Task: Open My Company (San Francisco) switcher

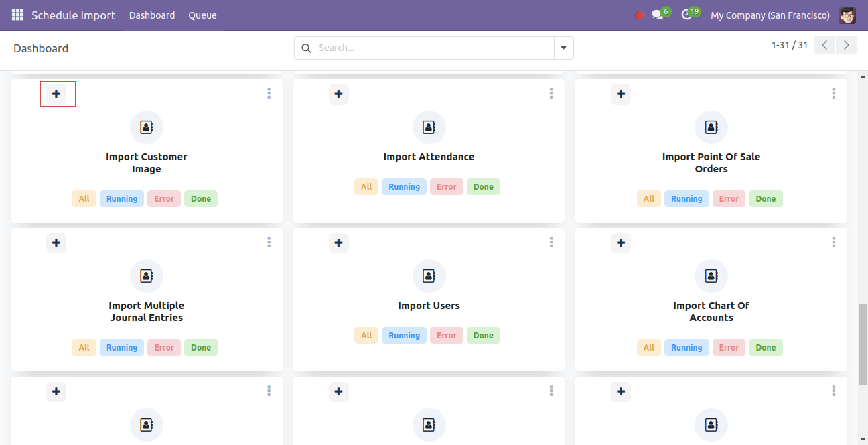Action: [x=770, y=15]
